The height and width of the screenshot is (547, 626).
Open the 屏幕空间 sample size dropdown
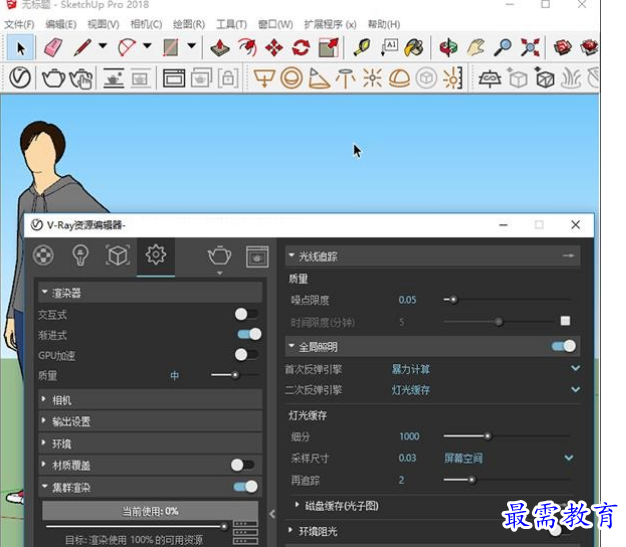tap(569, 458)
